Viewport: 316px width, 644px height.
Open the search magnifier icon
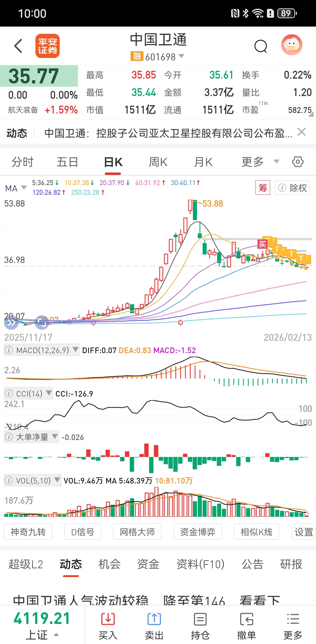tap(261, 46)
